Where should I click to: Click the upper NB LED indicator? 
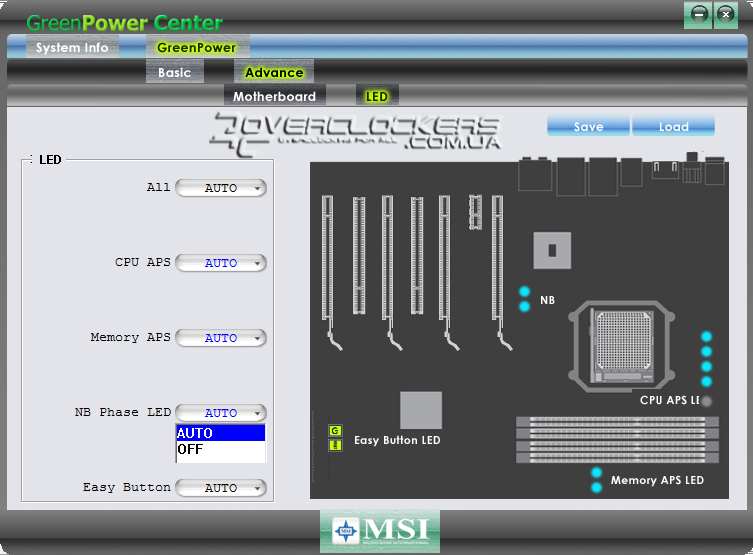tap(524, 291)
